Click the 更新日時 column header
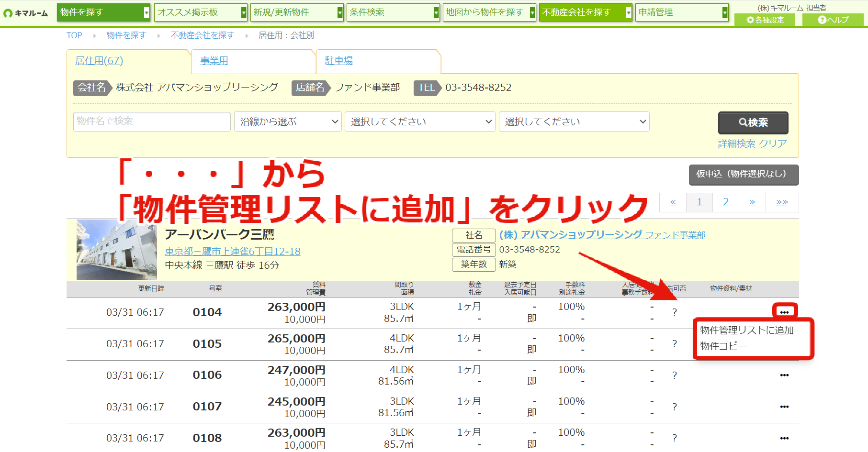The height and width of the screenshot is (452, 868). point(151,288)
